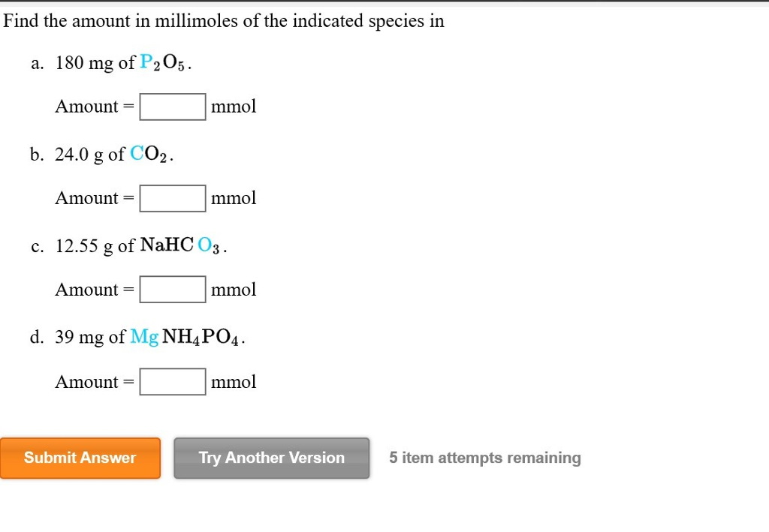
Task: Click the Amount = label in part a
Action: tap(92, 106)
